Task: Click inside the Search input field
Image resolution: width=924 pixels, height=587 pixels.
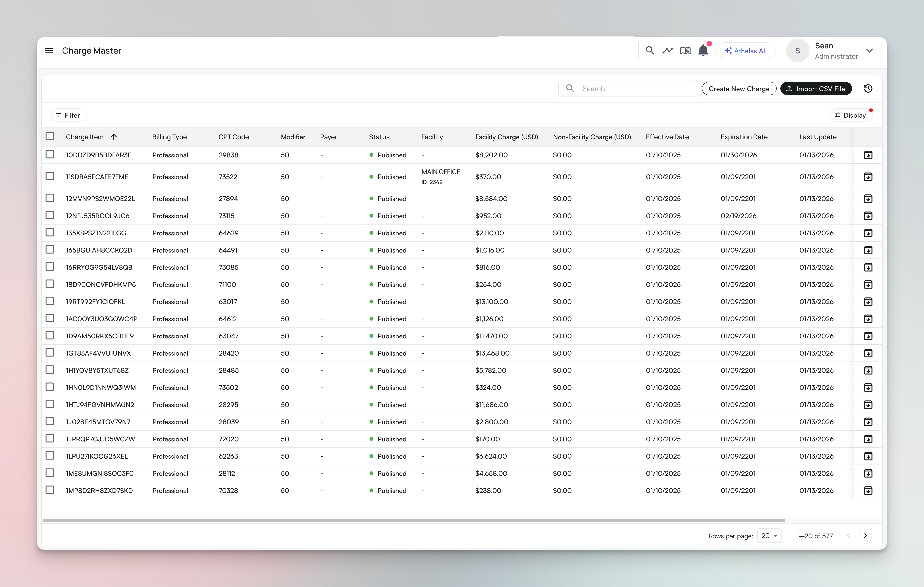Action: (x=628, y=88)
